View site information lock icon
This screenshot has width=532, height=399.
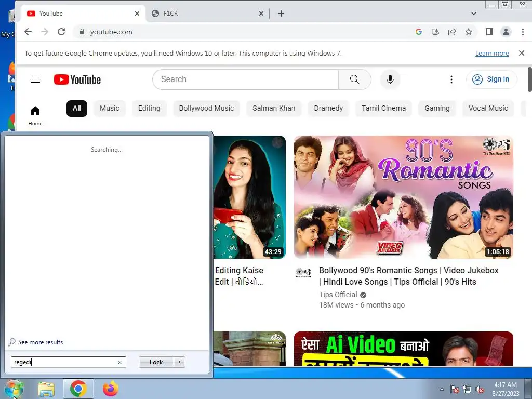pyautogui.click(x=82, y=32)
